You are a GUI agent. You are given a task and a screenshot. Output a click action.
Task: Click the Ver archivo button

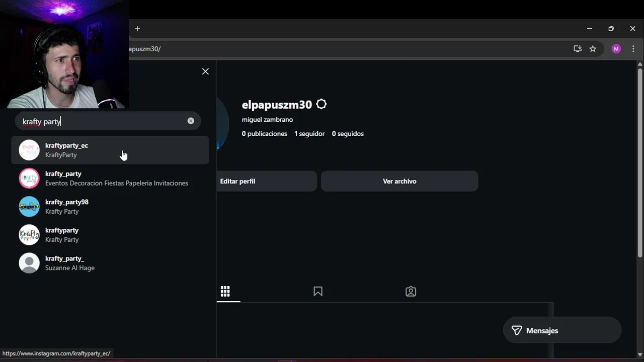pyautogui.click(x=399, y=181)
